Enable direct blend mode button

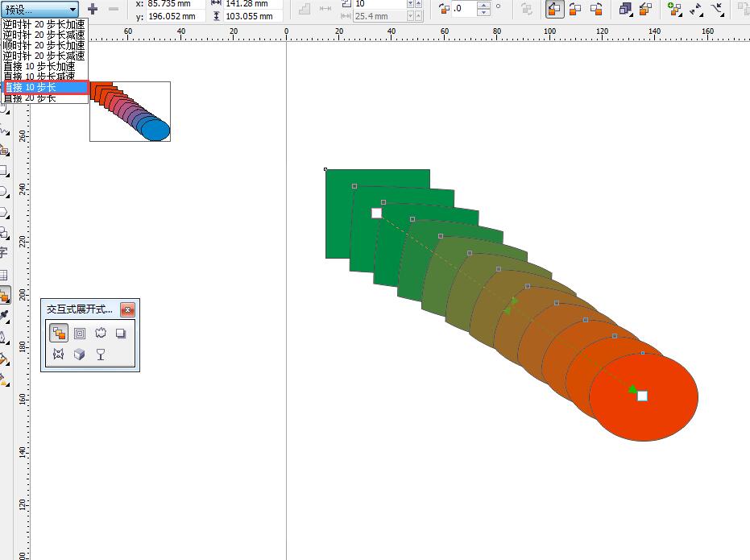click(x=554, y=9)
